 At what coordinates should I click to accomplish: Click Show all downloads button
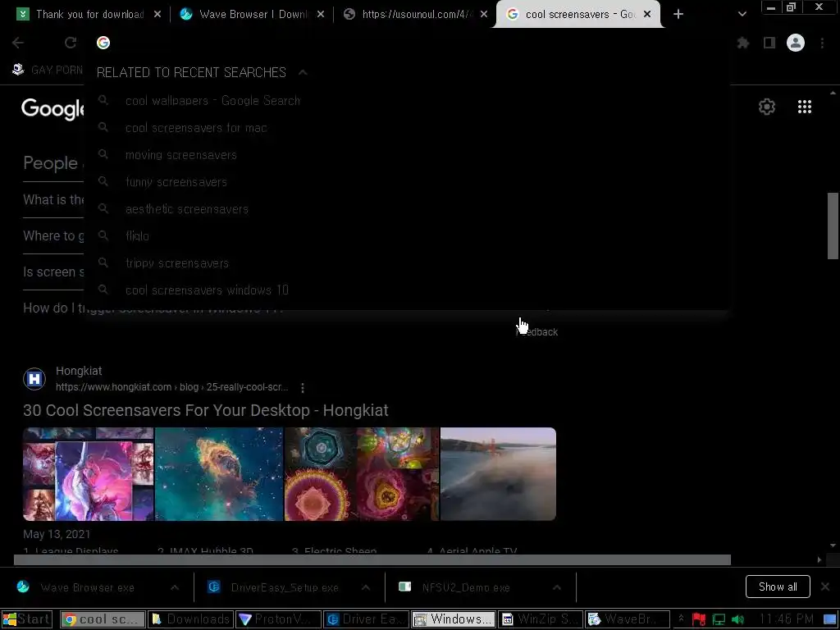pos(778,587)
